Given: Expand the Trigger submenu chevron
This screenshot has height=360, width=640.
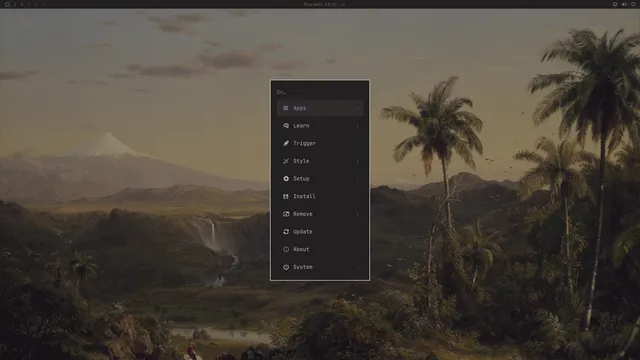Looking at the screenshot, I should [x=358, y=143].
